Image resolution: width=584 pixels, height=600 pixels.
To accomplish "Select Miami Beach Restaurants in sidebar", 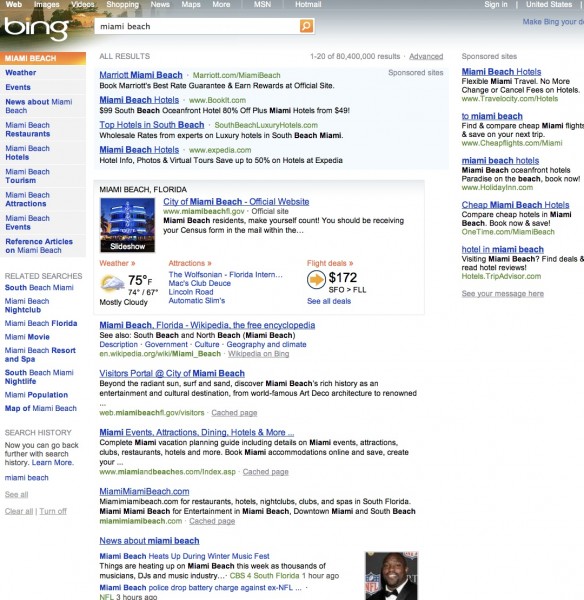I will 28,129.
